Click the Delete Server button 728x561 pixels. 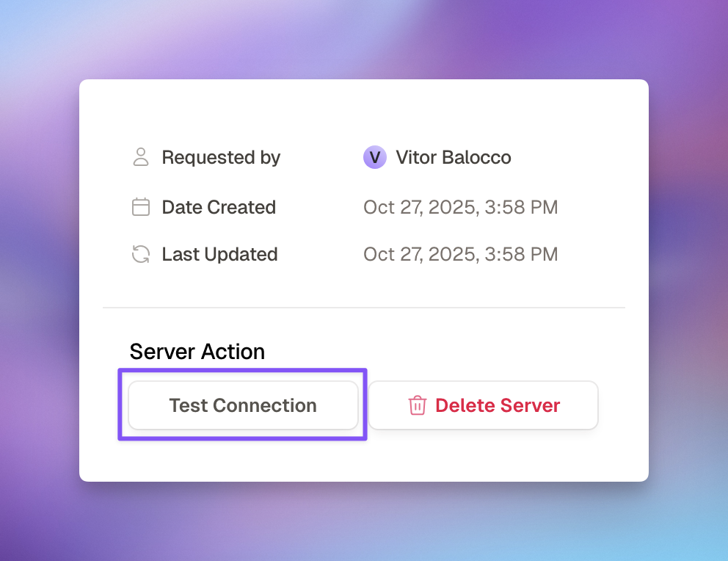483,405
